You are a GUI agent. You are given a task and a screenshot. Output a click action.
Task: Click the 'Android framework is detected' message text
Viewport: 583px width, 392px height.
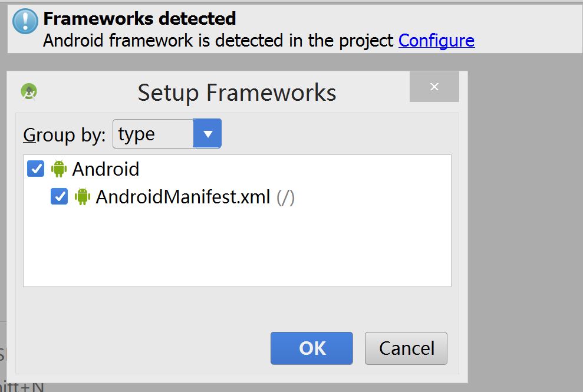pos(218,41)
